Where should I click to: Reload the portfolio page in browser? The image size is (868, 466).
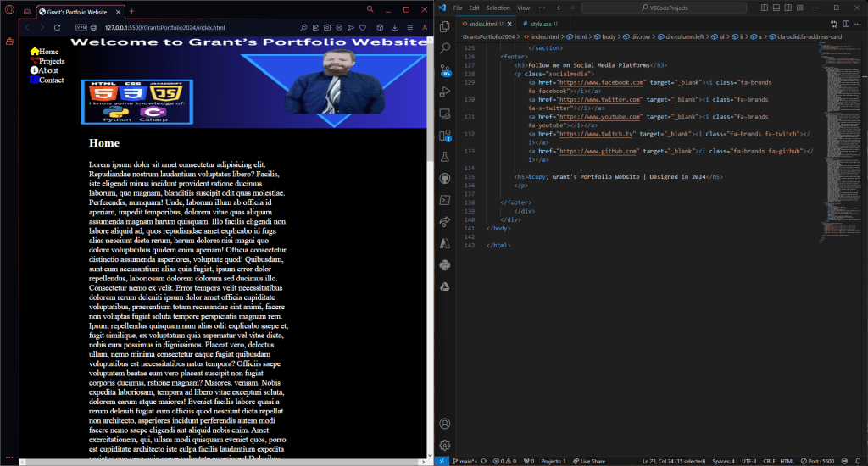point(58,27)
